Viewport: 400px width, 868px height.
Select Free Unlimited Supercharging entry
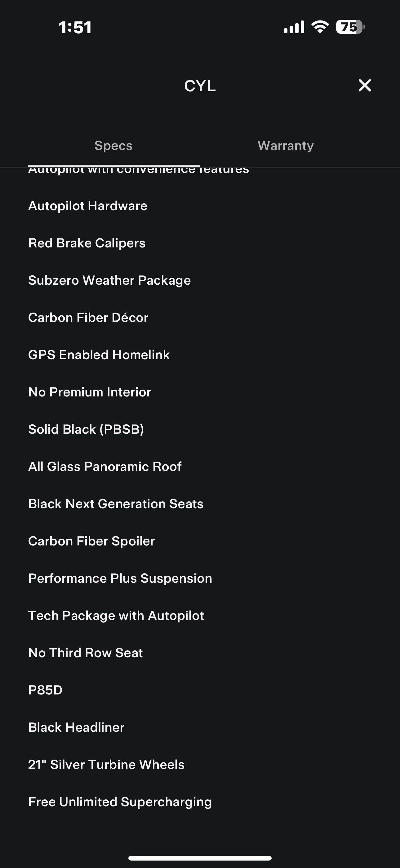pyautogui.click(x=120, y=802)
